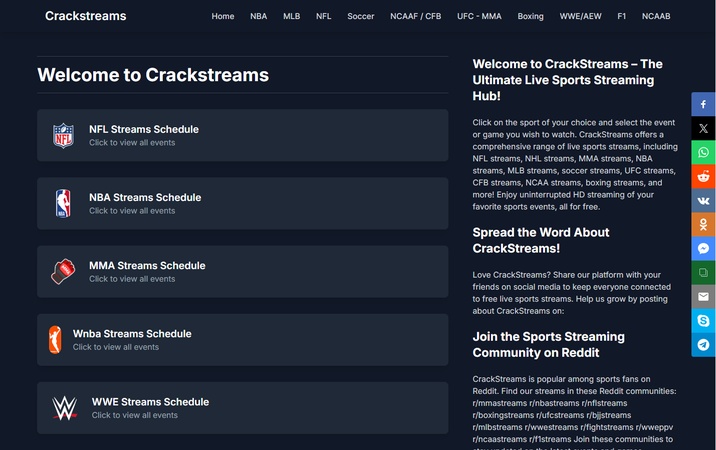716x450 pixels.
Task: Click 'Spread the Word About CrackStreams!' heading
Action: 541,240
